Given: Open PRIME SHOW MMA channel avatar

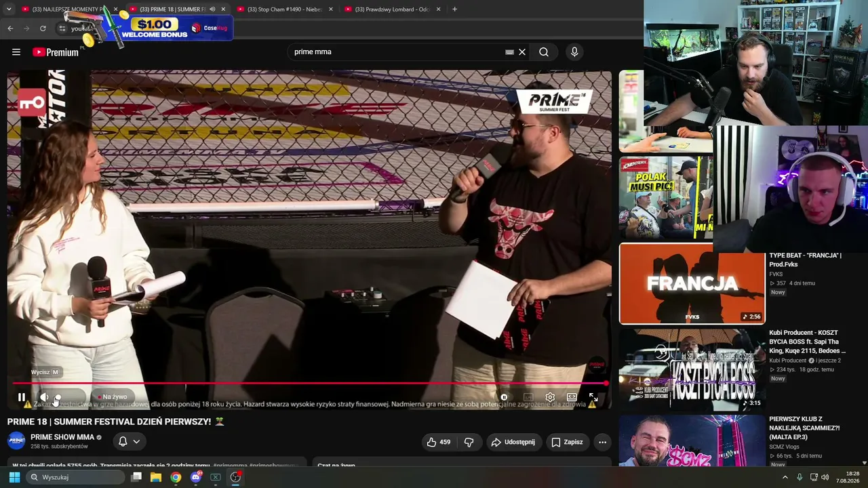Looking at the screenshot, I should pyautogui.click(x=16, y=441).
